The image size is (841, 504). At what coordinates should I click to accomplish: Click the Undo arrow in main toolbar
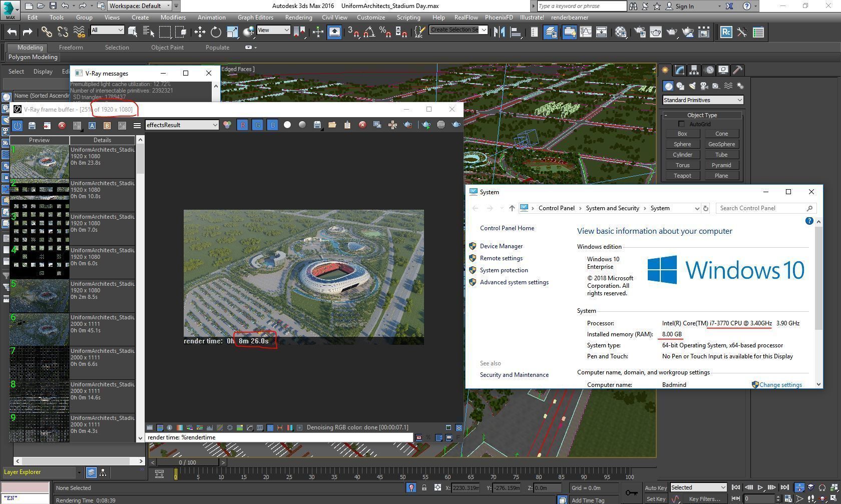pyautogui.click(x=12, y=32)
